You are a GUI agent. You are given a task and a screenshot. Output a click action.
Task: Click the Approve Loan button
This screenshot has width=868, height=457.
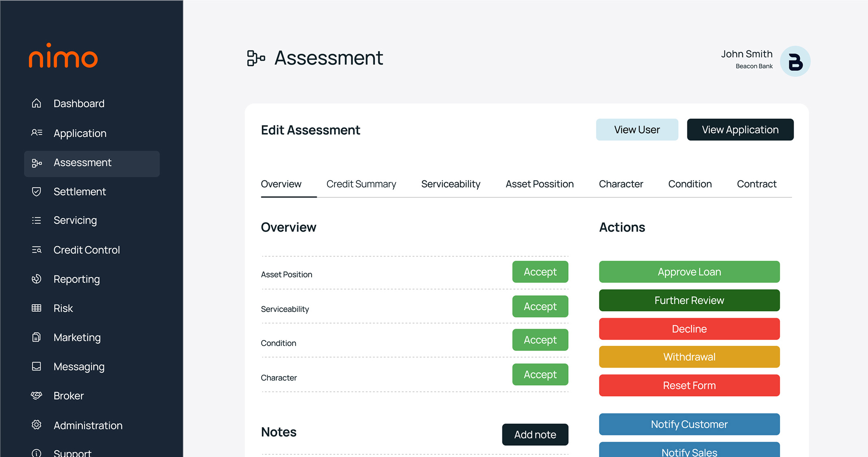click(689, 272)
